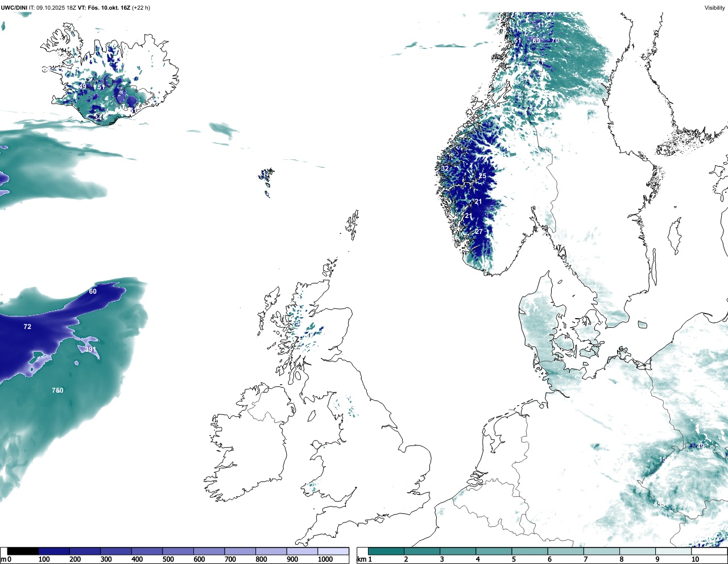Click the '700' label on metre scale
This screenshot has height=564, width=728.
click(230, 559)
